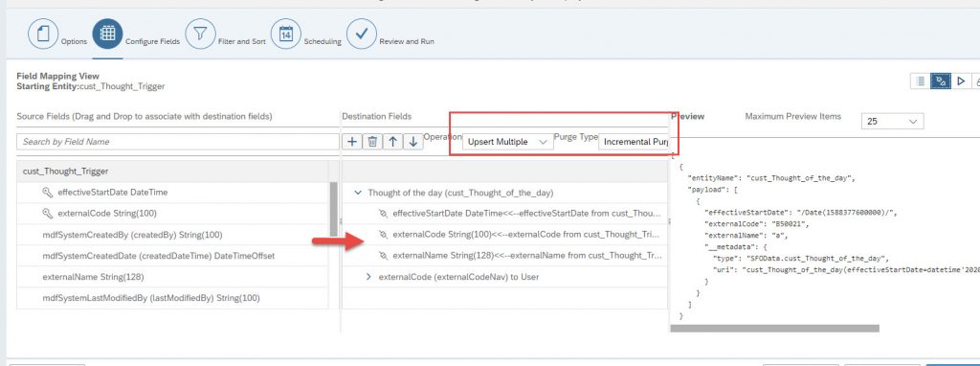This screenshot has height=366, width=980.
Task: Delete destination field with trash icon
Action: point(372,142)
